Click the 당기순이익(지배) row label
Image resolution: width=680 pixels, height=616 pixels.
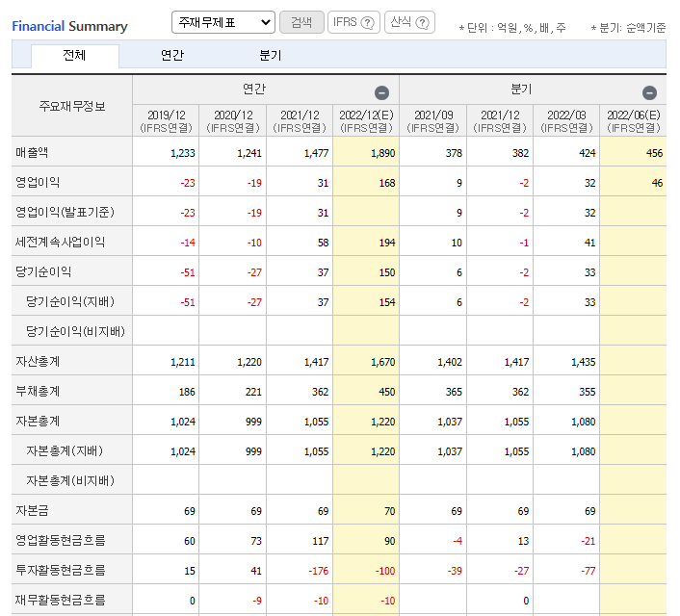pos(70,301)
